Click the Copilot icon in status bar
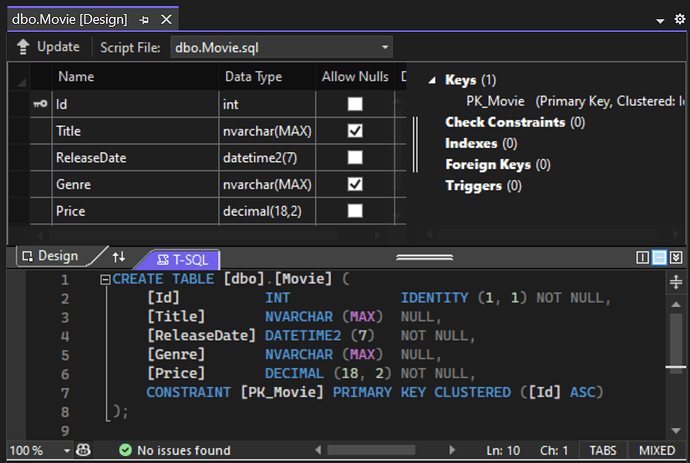The image size is (690, 463). tap(83, 450)
